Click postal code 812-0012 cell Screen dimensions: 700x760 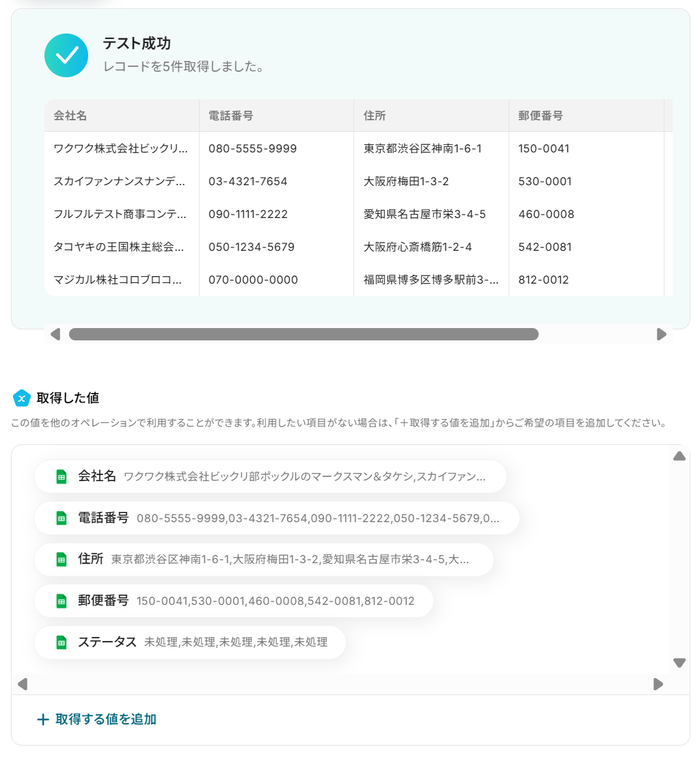(x=586, y=280)
